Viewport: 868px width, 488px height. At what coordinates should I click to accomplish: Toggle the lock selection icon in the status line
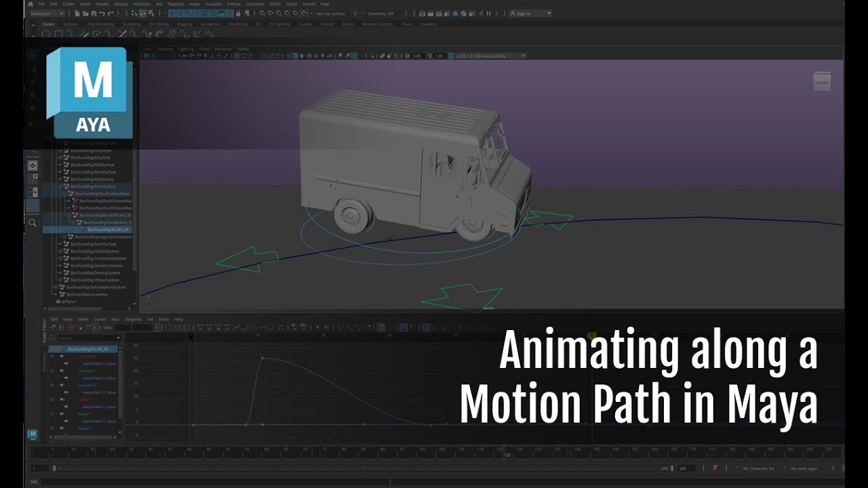click(x=238, y=14)
